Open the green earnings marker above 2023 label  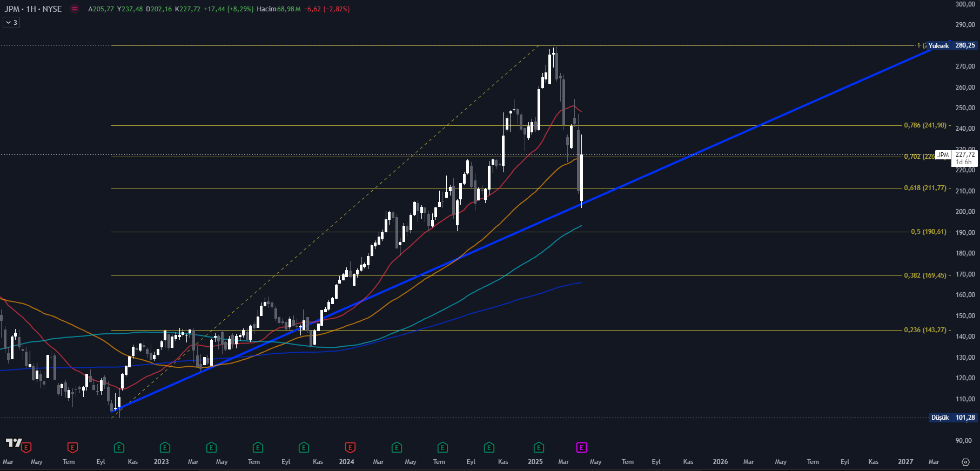(x=165, y=447)
